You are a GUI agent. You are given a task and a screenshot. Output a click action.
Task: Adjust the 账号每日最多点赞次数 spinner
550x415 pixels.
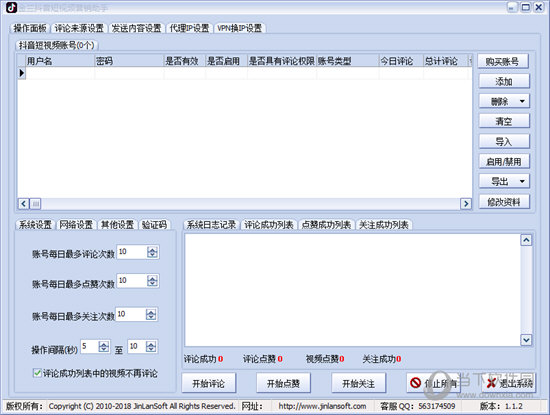[x=152, y=281]
